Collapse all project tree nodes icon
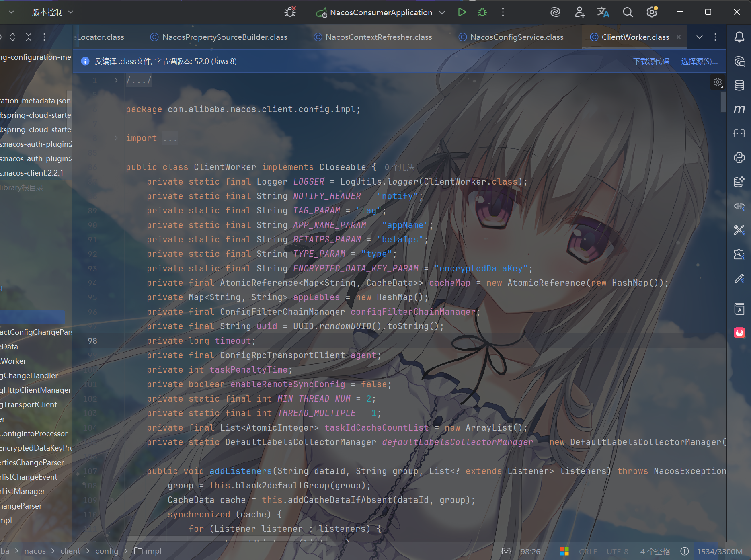The image size is (751, 560). coord(29,37)
